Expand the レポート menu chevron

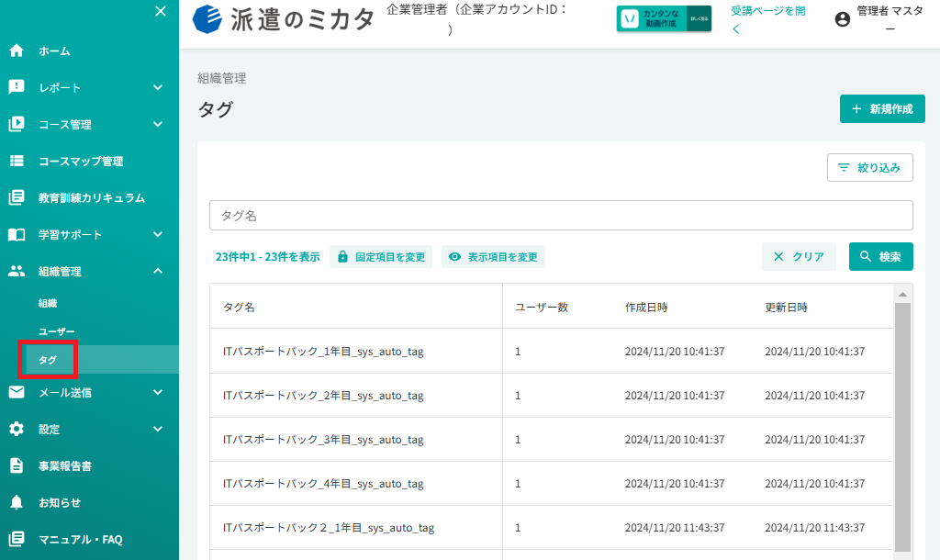click(158, 87)
